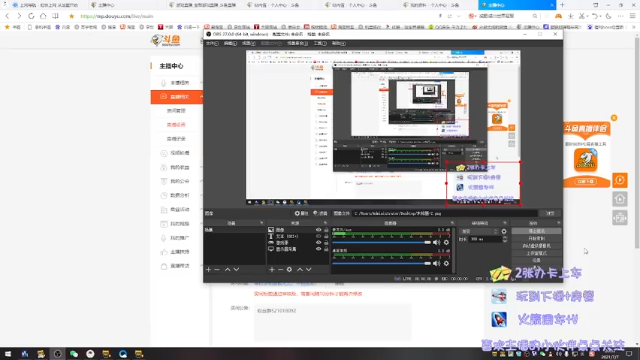
Task: Click the home floating icon on Douyu page
Action: 620,199
